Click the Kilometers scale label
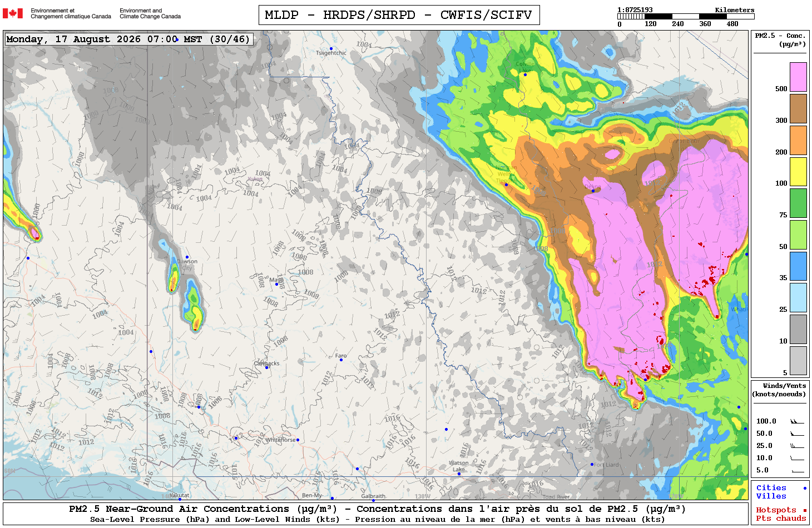This screenshot has width=812, height=528. (x=735, y=10)
